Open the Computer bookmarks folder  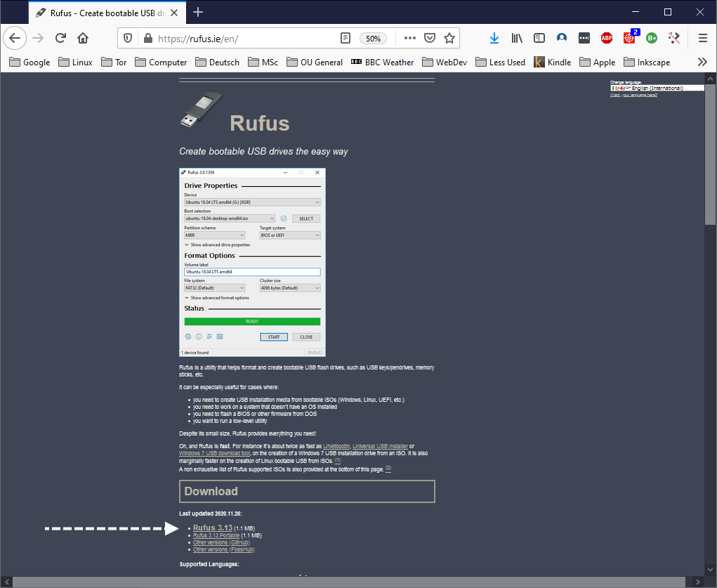(161, 62)
